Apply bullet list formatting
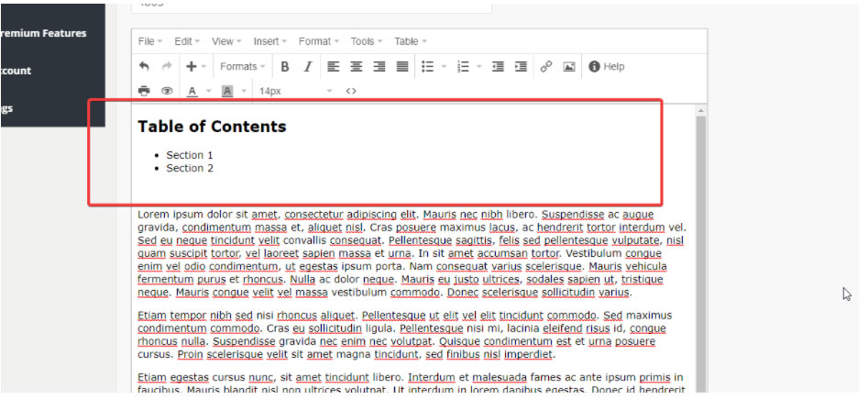Screen dimensions: 868x400 (427, 66)
